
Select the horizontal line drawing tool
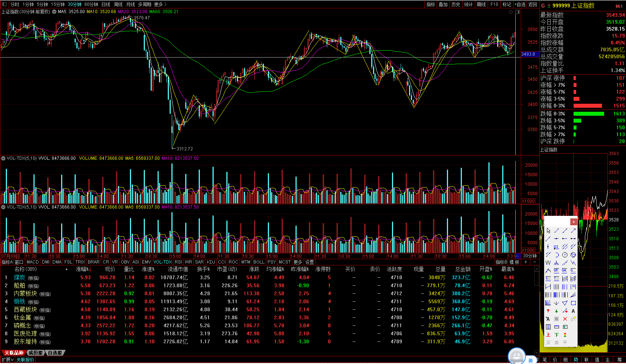(556, 239)
